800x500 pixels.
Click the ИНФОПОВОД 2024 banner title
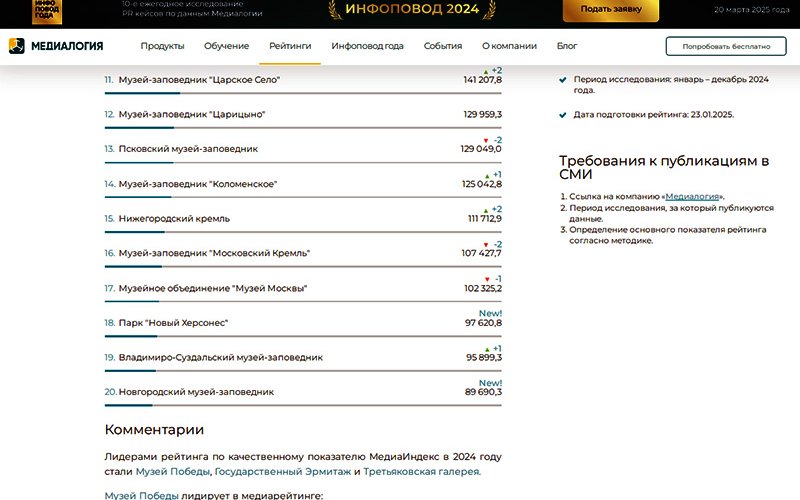[412, 9]
